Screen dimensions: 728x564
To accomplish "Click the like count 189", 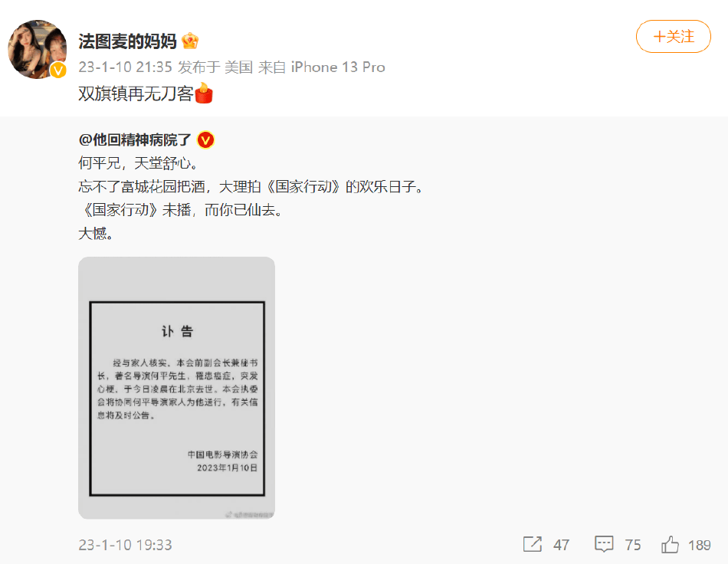I will pos(699,545).
